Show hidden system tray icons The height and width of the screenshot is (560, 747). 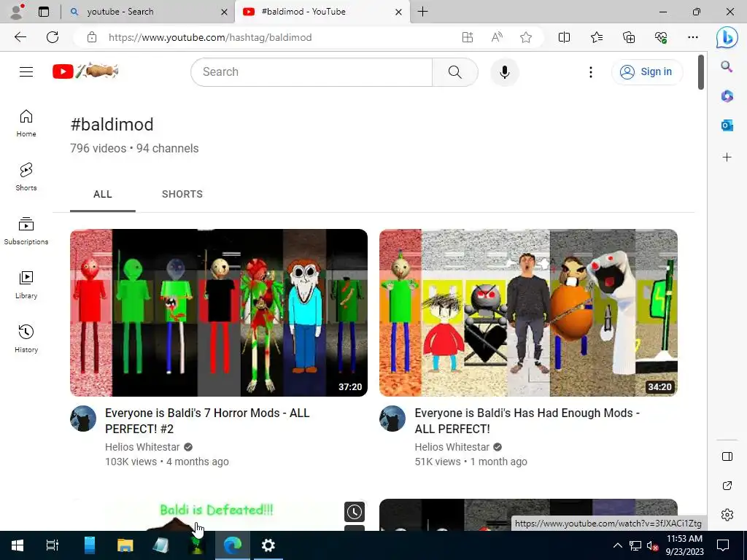(x=617, y=545)
